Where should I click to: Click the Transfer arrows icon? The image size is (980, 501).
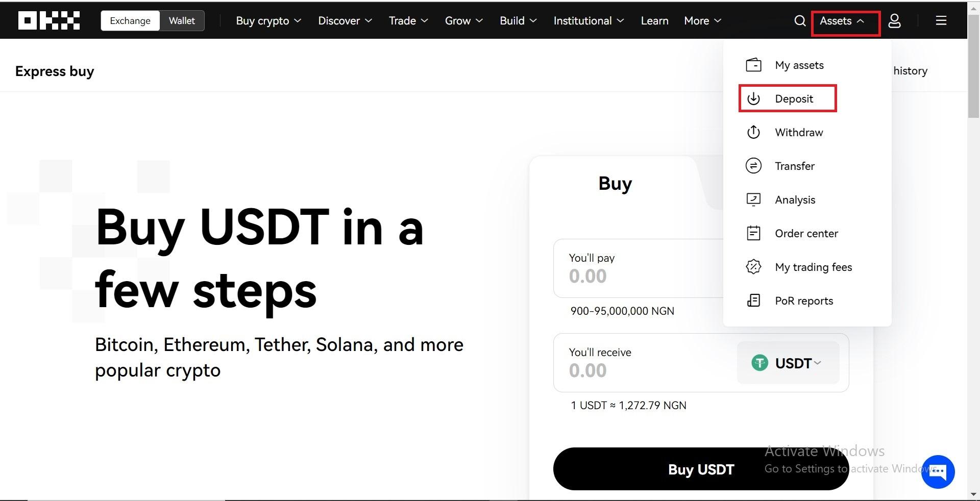[x=753, y=166]
